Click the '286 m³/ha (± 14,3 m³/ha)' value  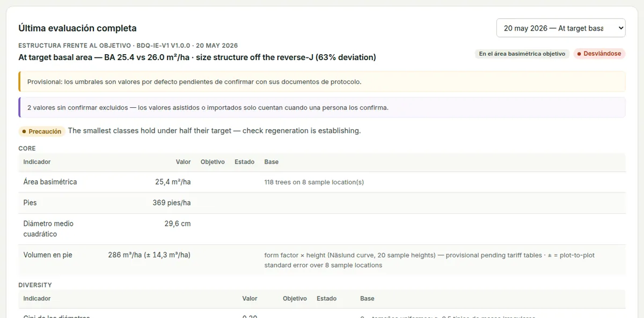[x=149, y=255]
